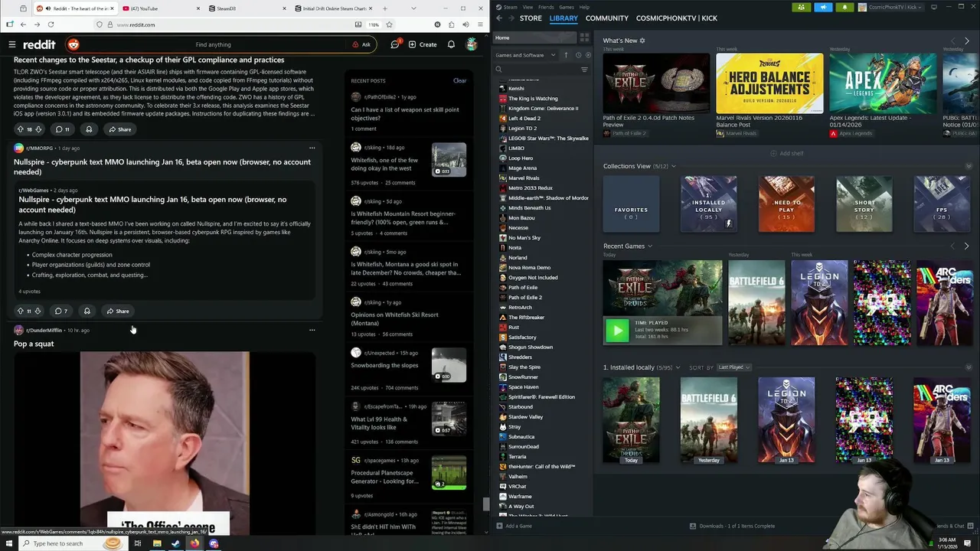This screenshot has height=551, width=980.
Task: Share the Seestar post
Action: coord(119,129)
